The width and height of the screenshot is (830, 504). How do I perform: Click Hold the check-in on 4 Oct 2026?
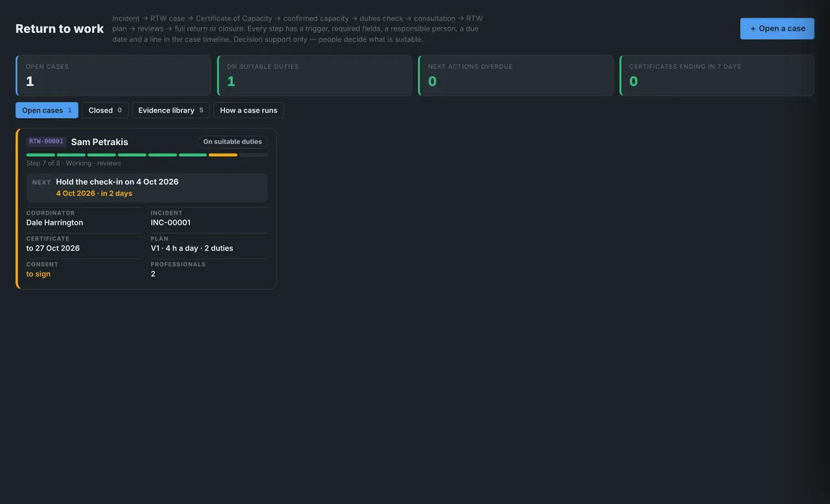tap(117, 182)
